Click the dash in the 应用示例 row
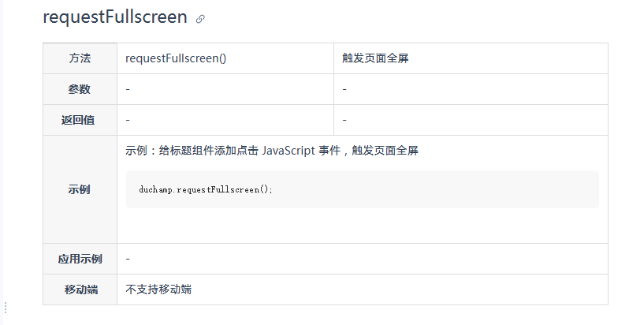Viewport: 644px width, 325px height. pyautogui.click(x=128, y=259)
